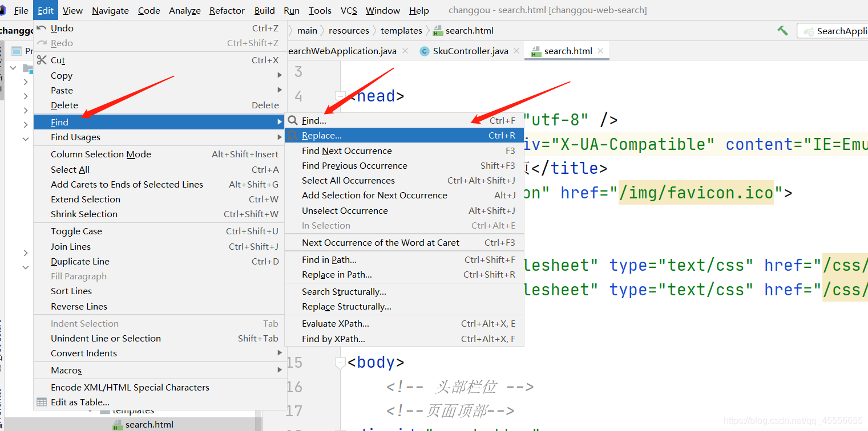Viewport: 868px width, 431px height.
Task: Click search.html file icon in project tree
Action: coord(118,424)
